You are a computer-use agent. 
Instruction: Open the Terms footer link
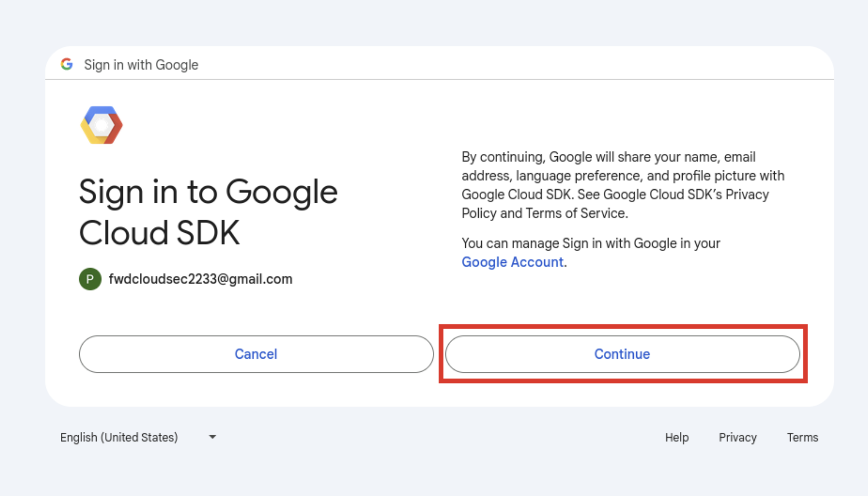point(802,437)
